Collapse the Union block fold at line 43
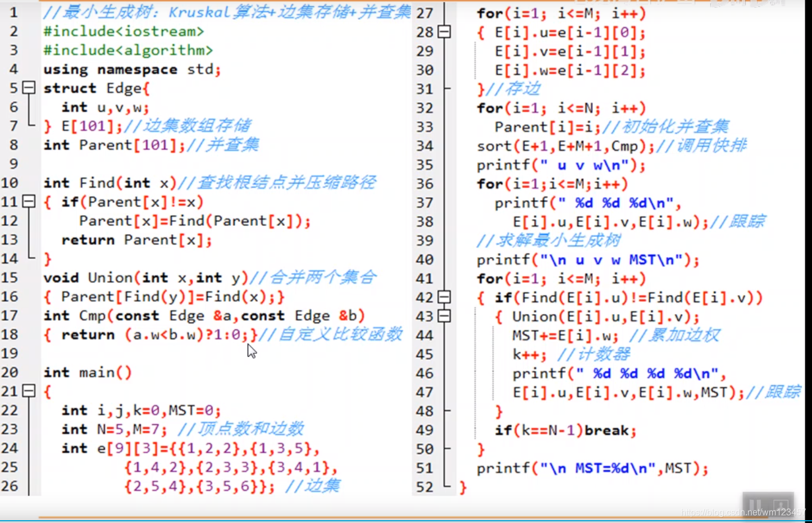This screenshot has height=523, width=812. pos(444,316)
